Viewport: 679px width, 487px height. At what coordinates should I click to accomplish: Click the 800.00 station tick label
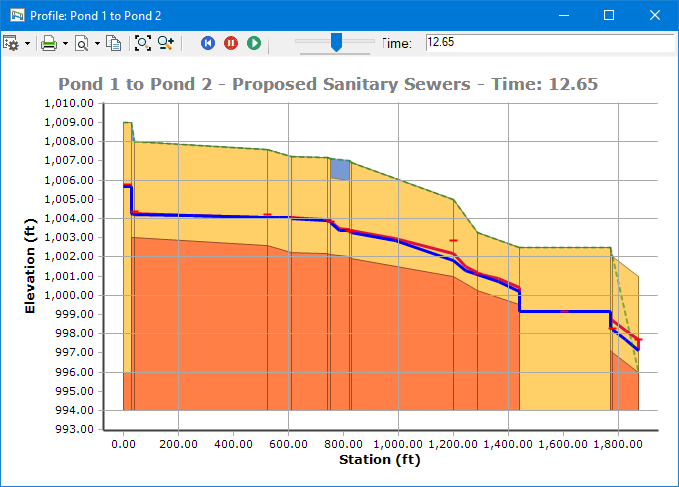tap(343, 444)
